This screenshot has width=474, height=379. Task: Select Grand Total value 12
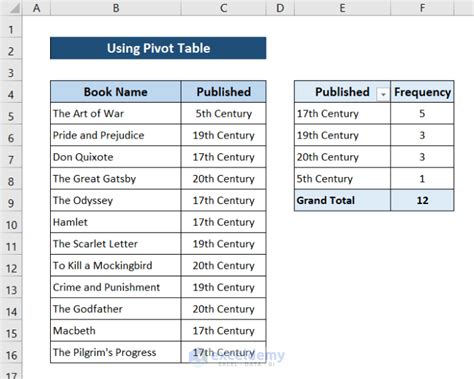click(422, 200)
